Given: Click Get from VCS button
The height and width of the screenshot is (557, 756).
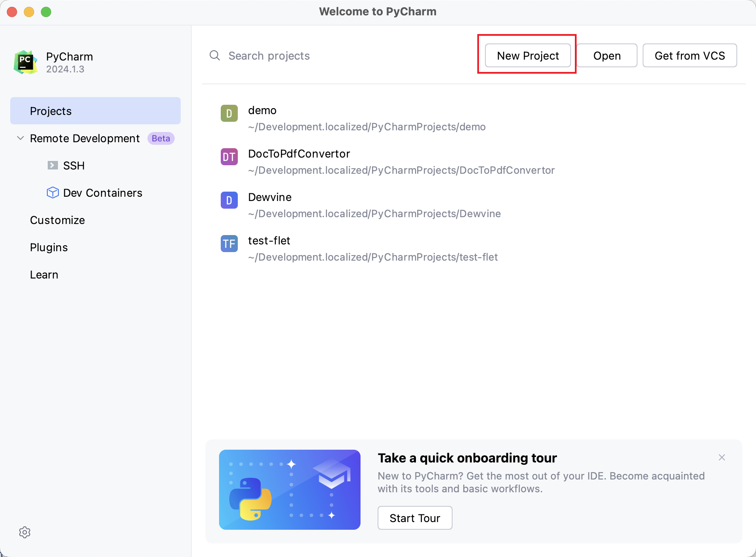Looking at the screenshot, I should pos(690,55).
